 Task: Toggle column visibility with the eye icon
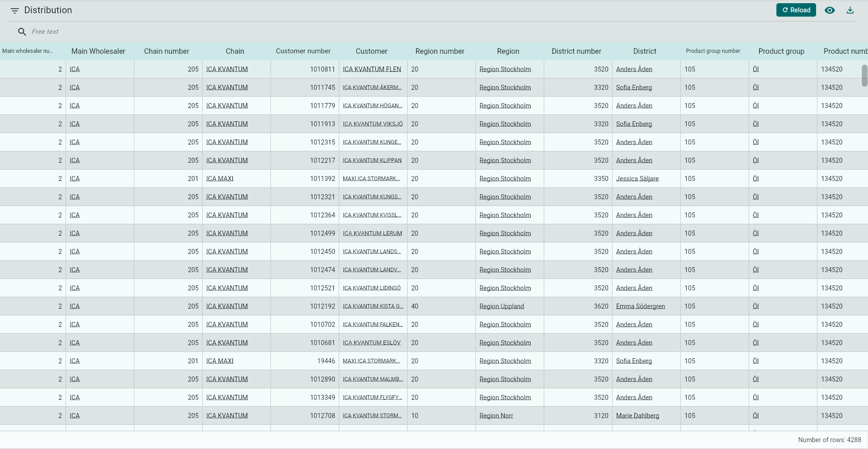click(830, 10)
